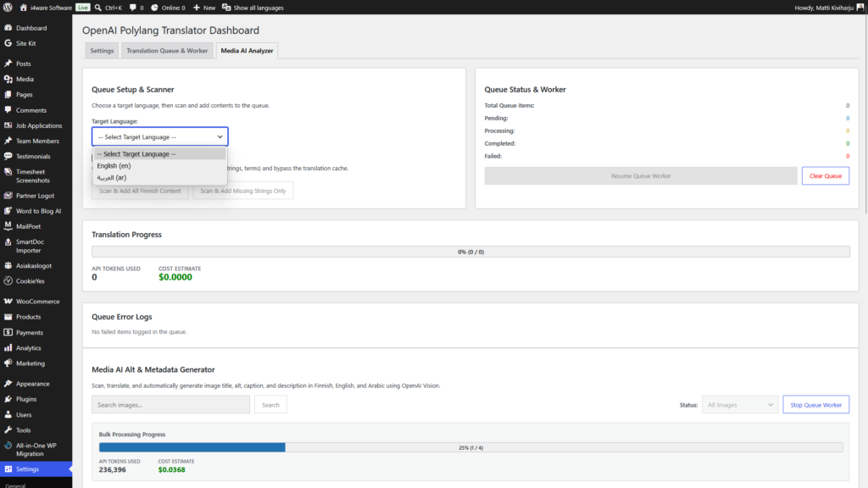Pick '-- Select Target Language --' list option
This screenshot has width=868, height=488.
[x=160, y=154]
